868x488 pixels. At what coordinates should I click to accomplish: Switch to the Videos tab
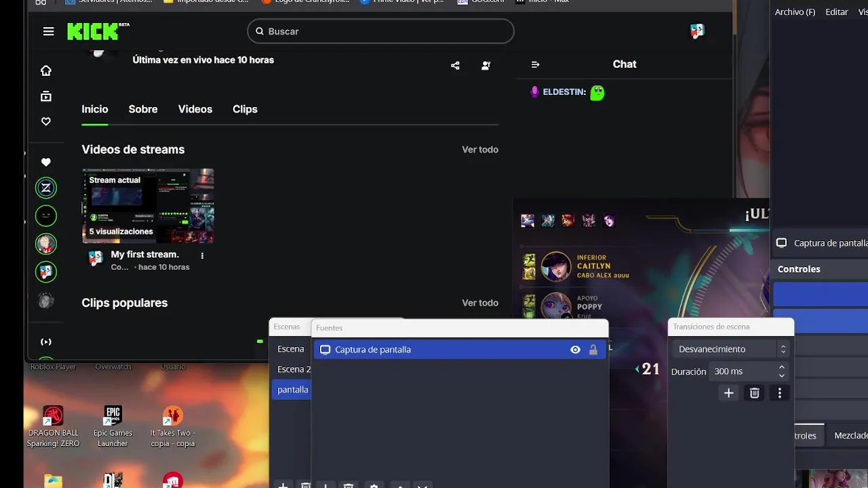tap(195, 109)
